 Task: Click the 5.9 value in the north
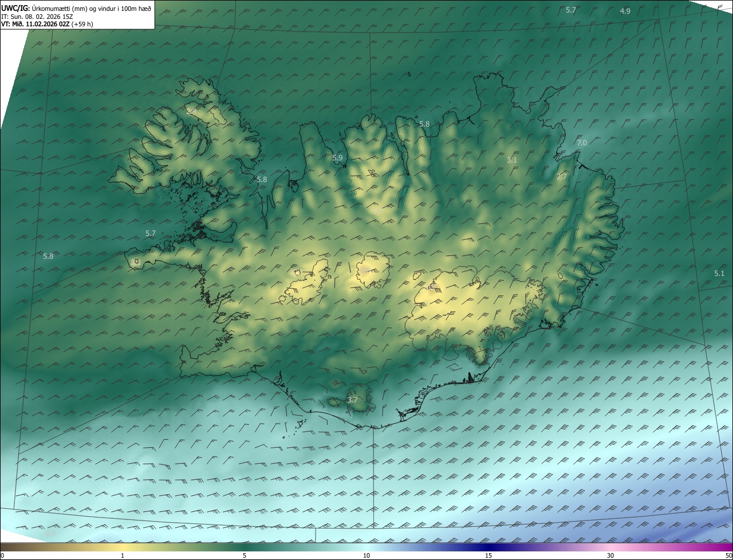coord(337,157)
